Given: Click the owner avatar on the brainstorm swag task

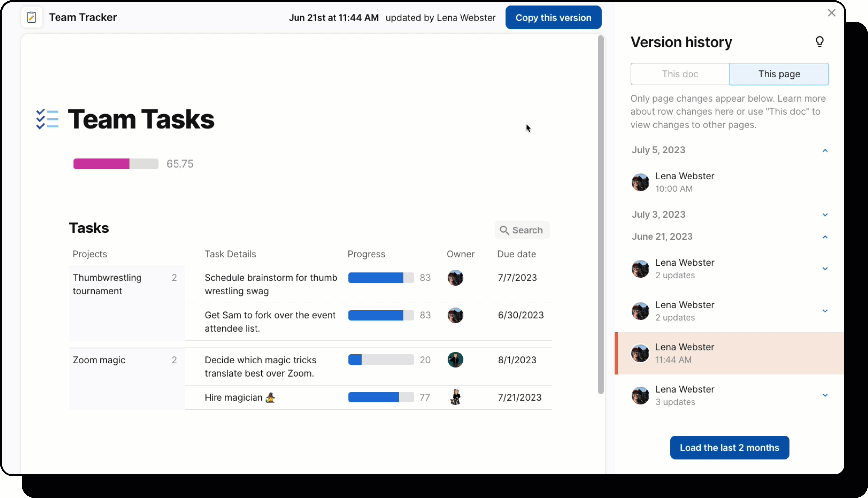Looking at the screenshot, I should coord(455,278).
